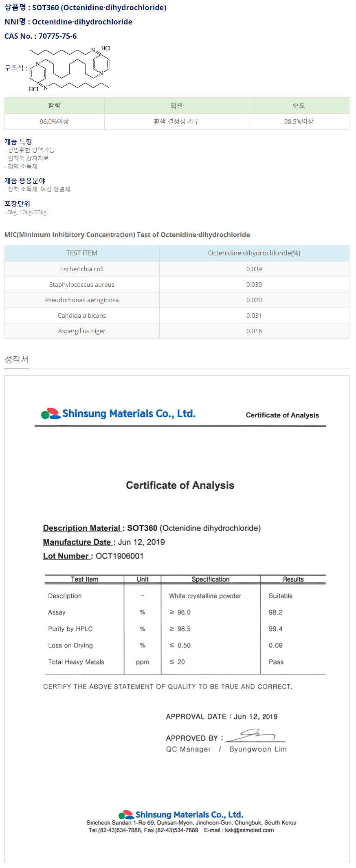Click the Byungwoon Lim name

(258, 749)
